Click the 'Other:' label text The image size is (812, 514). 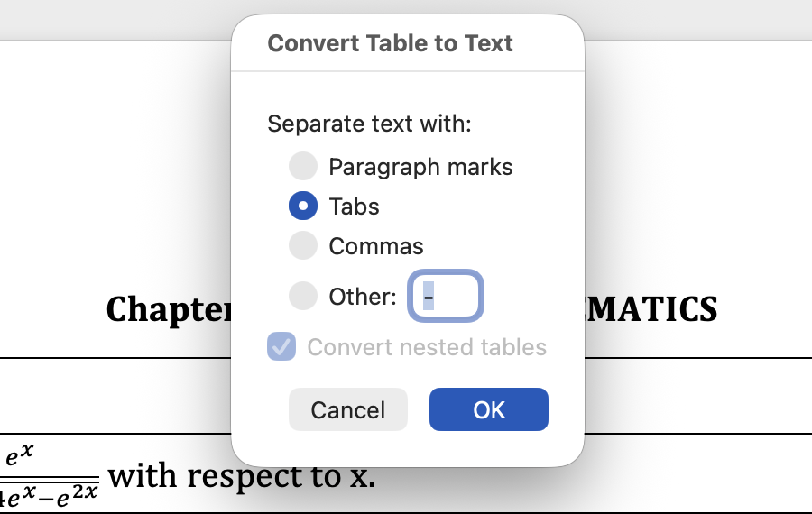click(363, 296)
